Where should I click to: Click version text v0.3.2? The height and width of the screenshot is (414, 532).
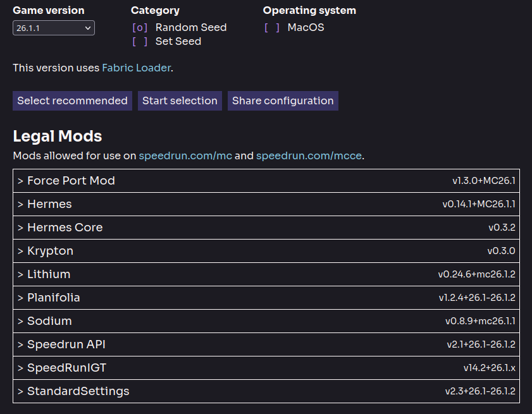502,228
